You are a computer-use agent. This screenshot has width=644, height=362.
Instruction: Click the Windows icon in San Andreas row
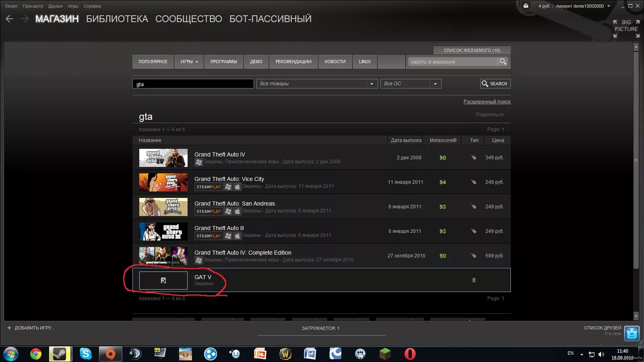point(228,211)
